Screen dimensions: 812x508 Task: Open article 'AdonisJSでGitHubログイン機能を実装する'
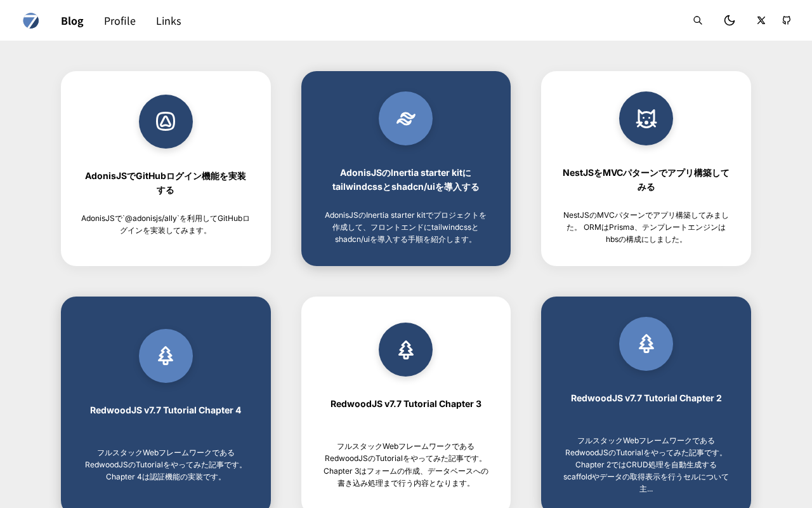pos(166,183)
